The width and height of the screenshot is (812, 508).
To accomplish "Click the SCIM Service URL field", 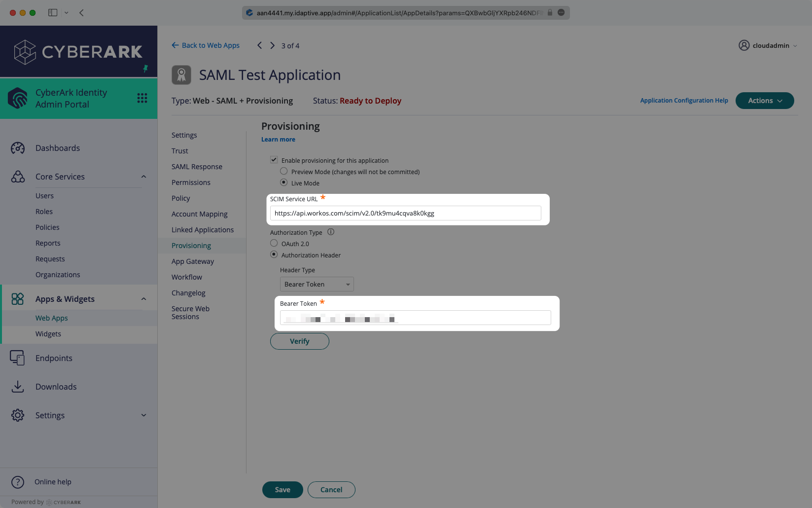I will pyautogui.click(x=405, y=213).
